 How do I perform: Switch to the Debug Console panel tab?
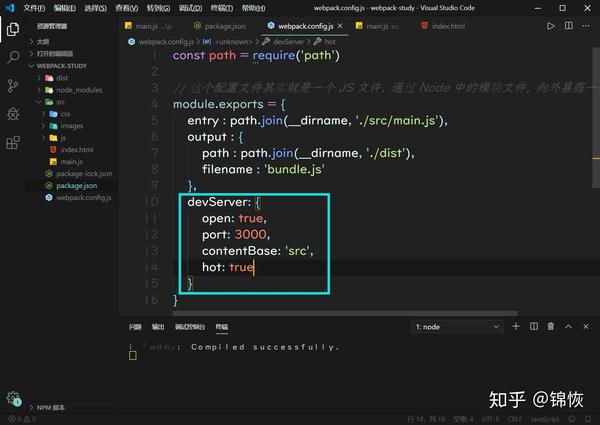[190, 327]
